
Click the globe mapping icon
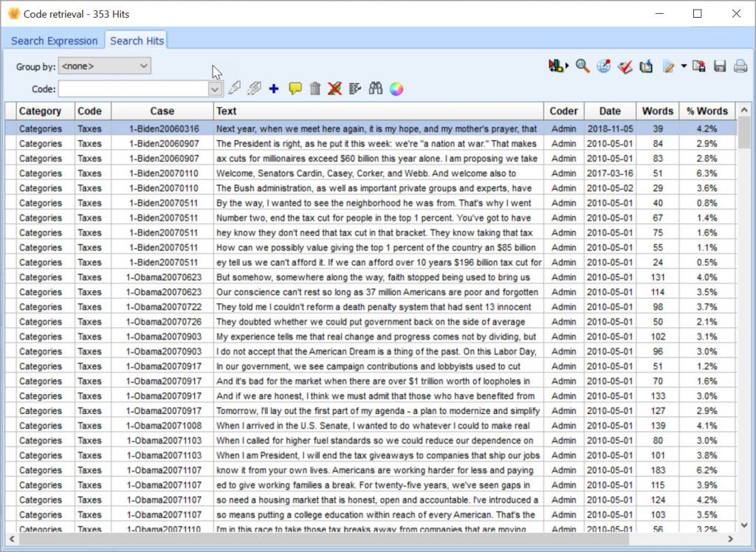click(x=604, y=66)
